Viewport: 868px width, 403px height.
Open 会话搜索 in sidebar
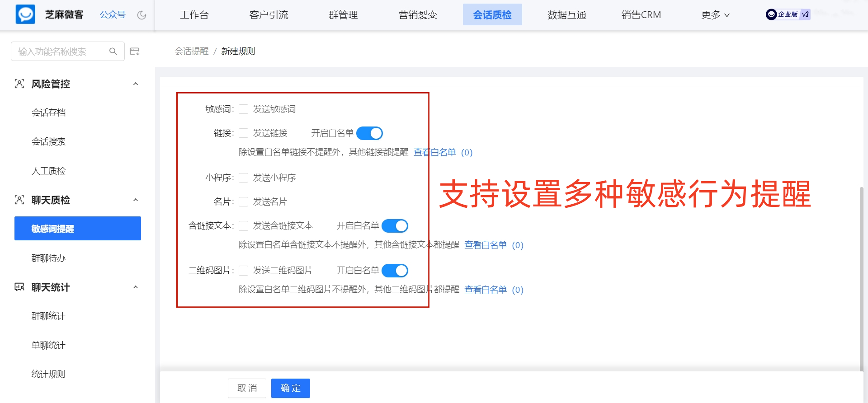point(48,141)
